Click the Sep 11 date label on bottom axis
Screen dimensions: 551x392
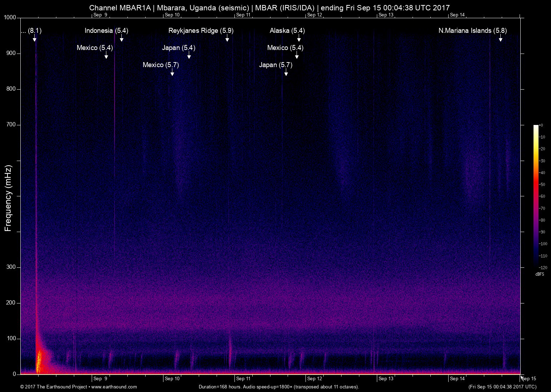point(244,378)
